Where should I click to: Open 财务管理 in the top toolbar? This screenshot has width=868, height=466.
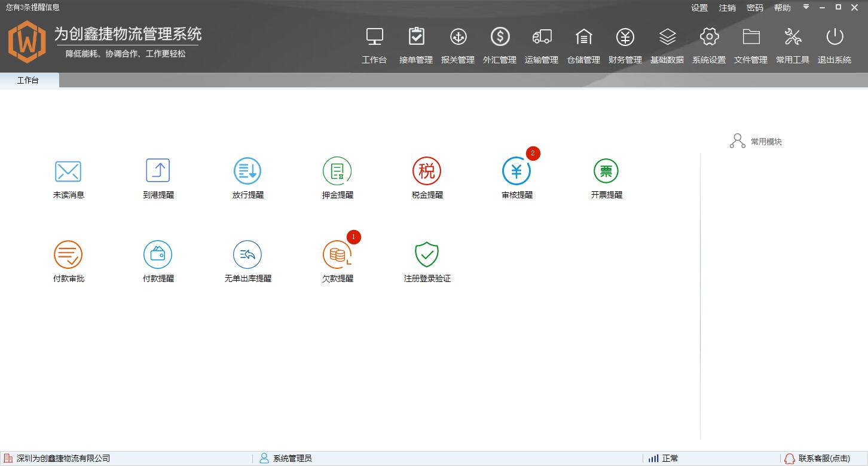(625, 45)
